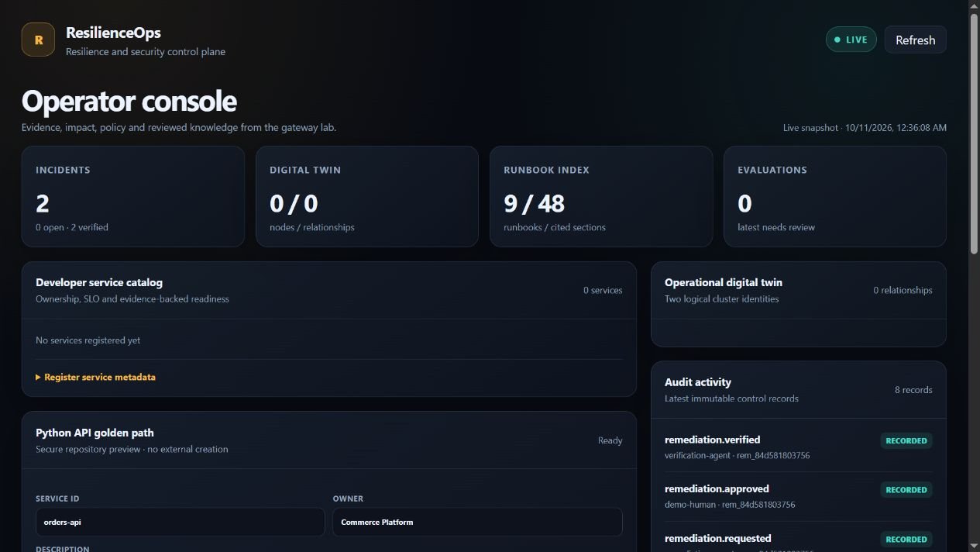Image resolution: width=980 pixels, height=552 pixels.
Task: Click latest needs review text
Action: point(776,228)
